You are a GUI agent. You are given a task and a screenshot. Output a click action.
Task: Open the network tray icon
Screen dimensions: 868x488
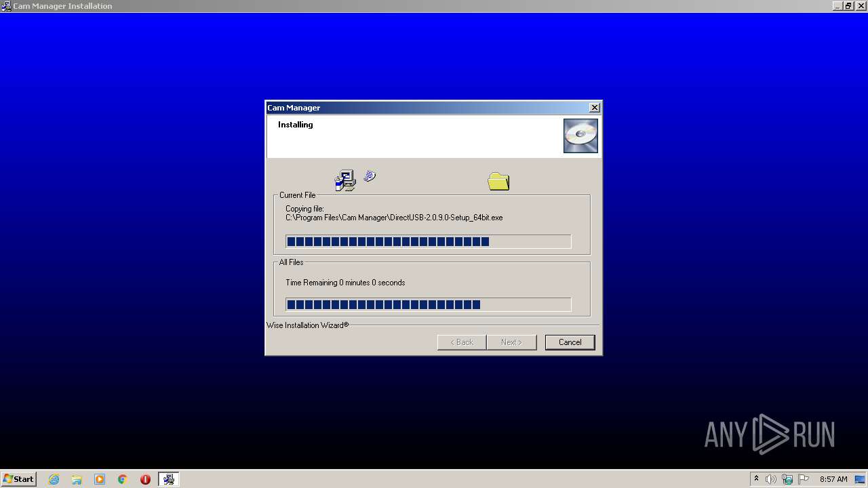tap(787, 479)
